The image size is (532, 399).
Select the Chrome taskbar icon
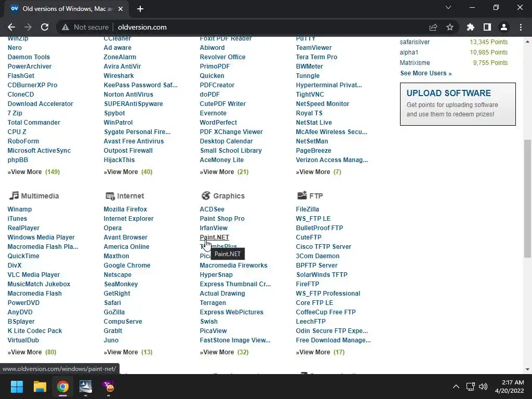click(x=63, y=387)
